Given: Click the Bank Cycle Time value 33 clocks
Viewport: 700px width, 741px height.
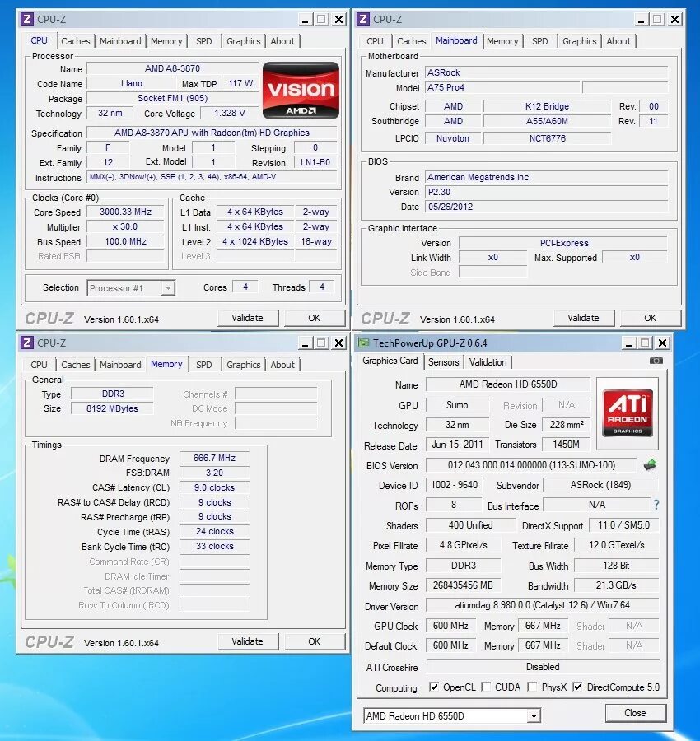Looking at the screenshot, I should pyautogui.click(x=215, y=547).
